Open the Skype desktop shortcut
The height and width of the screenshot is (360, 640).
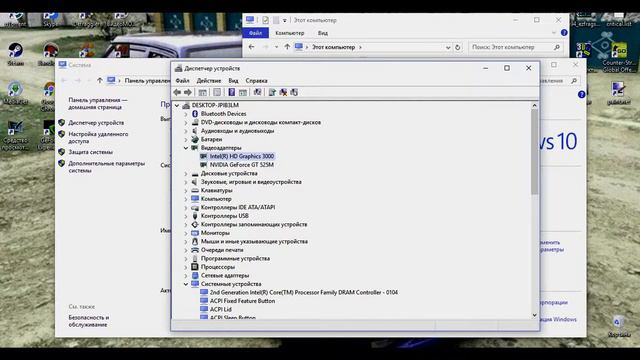pyautogui.click(x=50, y=20)
